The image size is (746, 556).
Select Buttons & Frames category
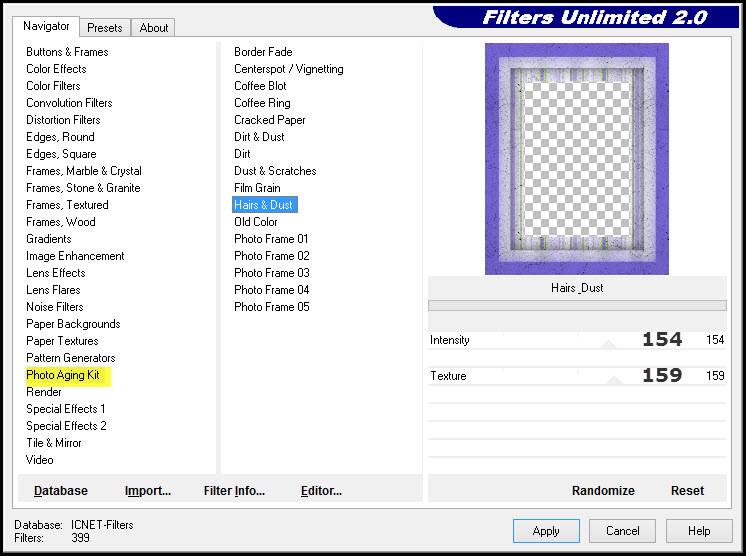(67, 52)
